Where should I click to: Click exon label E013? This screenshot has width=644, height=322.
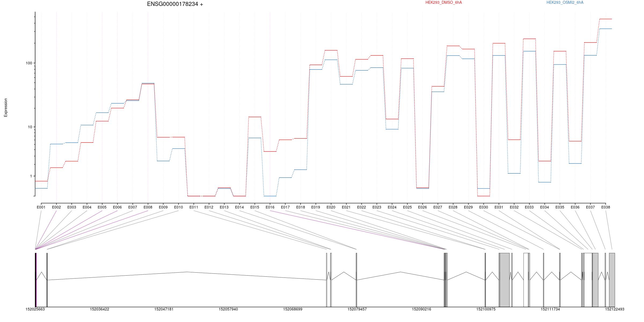point(224,207)
